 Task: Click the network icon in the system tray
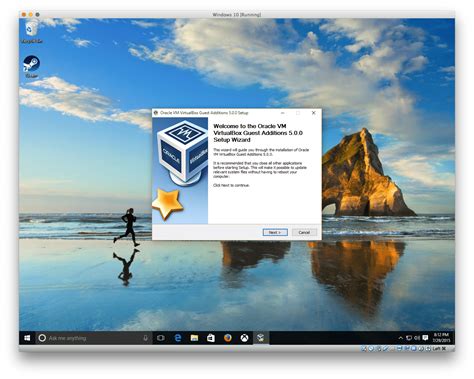click(x=409, y=338)
